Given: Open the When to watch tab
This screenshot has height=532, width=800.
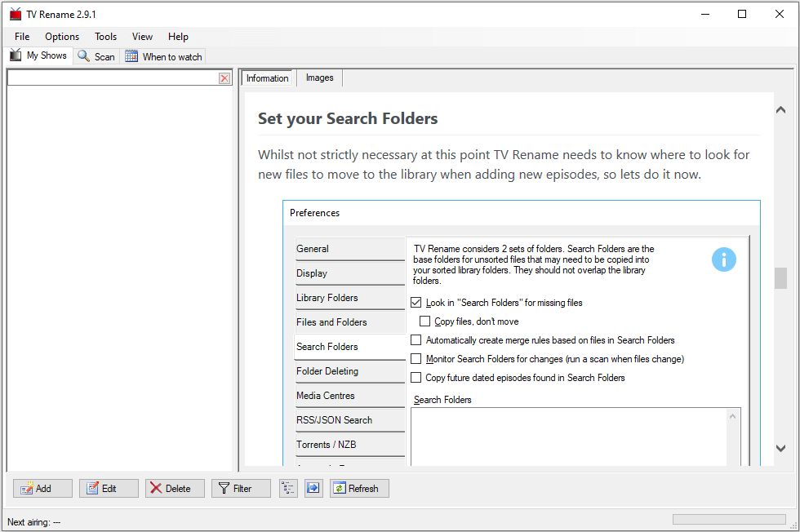Looking at the screenshot, I should (x=164, y=56).
